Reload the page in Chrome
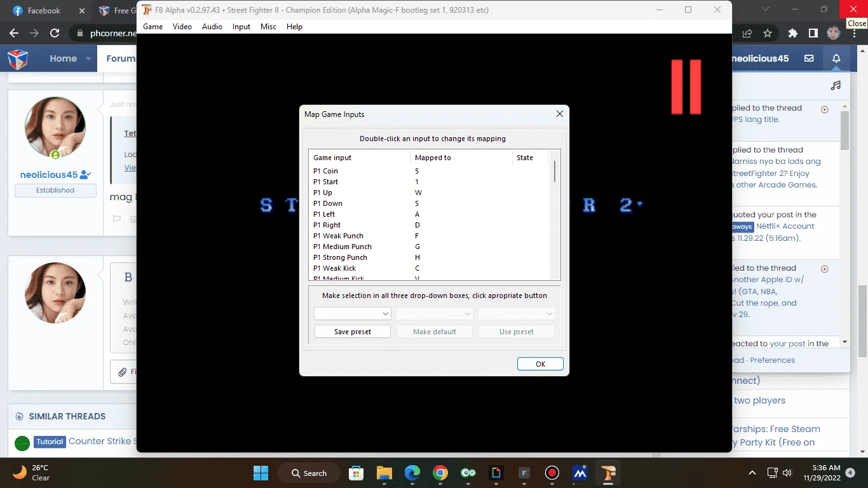 click(x=55, y=33)
